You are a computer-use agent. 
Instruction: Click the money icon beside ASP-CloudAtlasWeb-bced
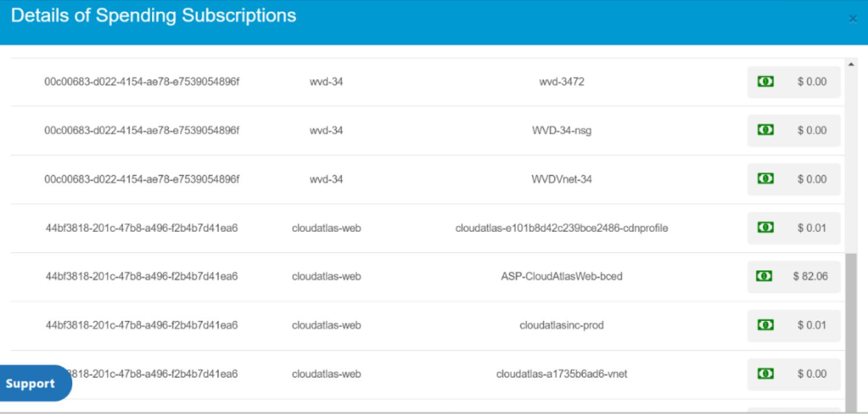point(764,277)
